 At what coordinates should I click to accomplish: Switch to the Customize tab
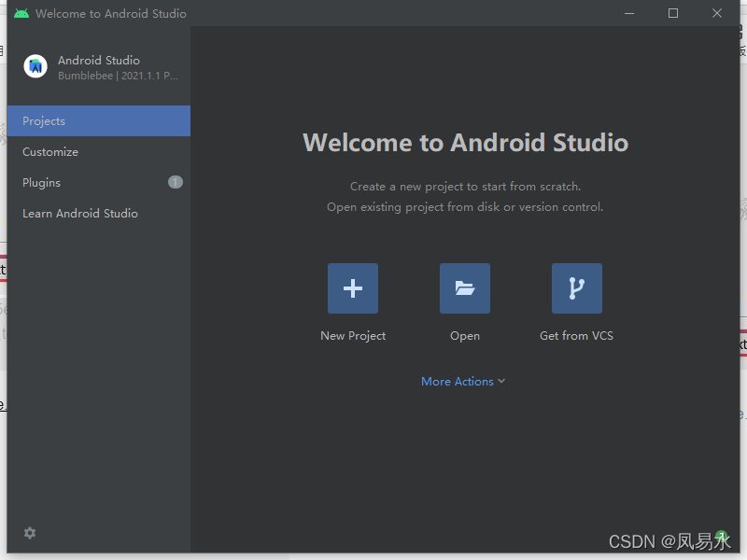pos(99,152)
